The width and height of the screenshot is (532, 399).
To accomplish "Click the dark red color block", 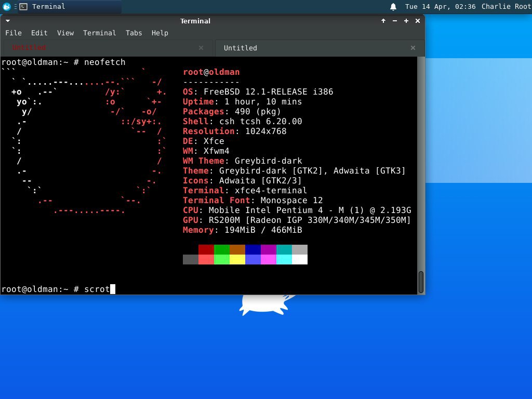I will pyautogui.click(x=206, y=249).
